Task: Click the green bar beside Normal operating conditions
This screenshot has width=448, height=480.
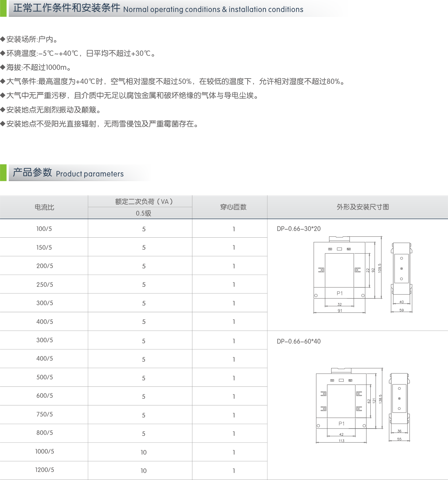Action: (3, 8)
